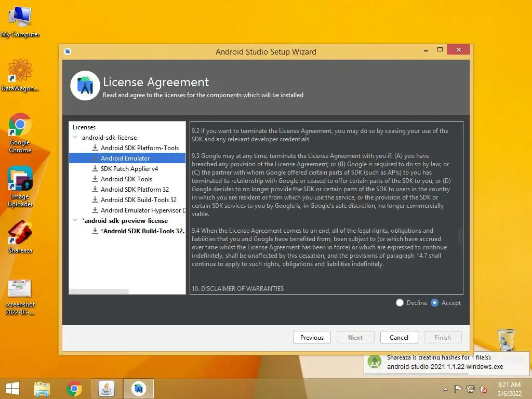Select Android SDK Tools item

pyautogui.click(x=126, y=179)
